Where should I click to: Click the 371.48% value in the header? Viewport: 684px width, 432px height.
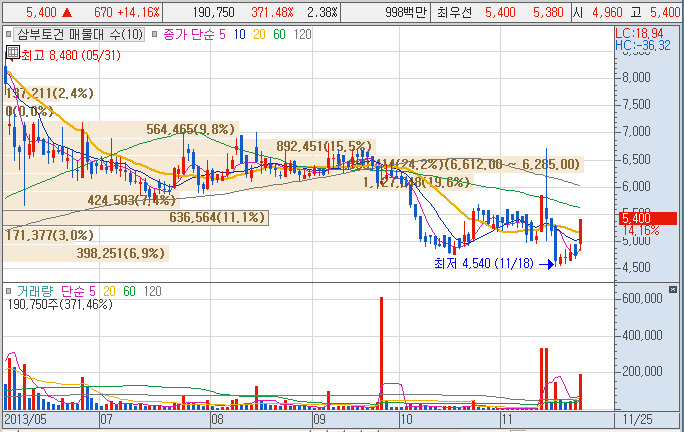[272, 13]
